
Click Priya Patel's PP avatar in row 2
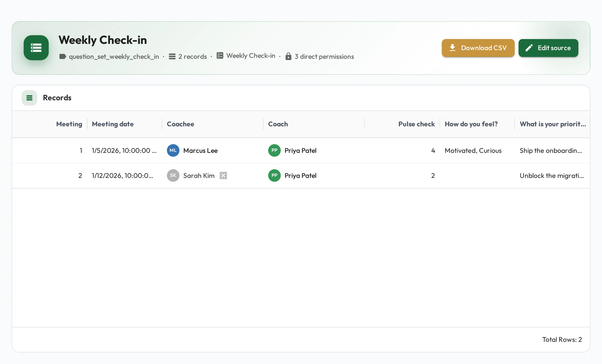[x=274, y=175]
